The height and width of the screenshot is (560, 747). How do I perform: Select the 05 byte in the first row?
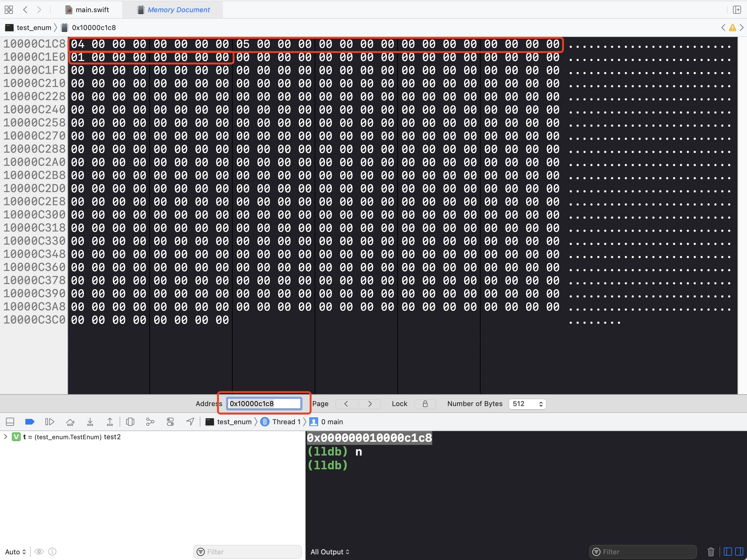click(x=243, y=44)
